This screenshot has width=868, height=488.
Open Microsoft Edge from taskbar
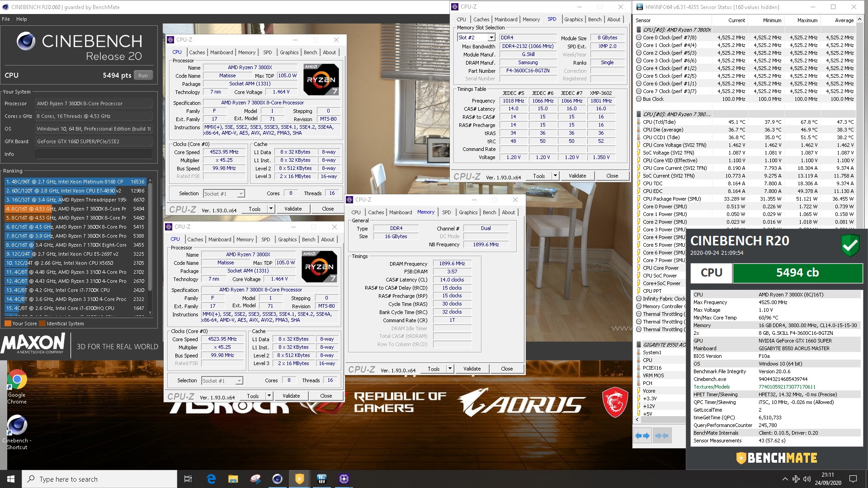click(x=211, y=479)
